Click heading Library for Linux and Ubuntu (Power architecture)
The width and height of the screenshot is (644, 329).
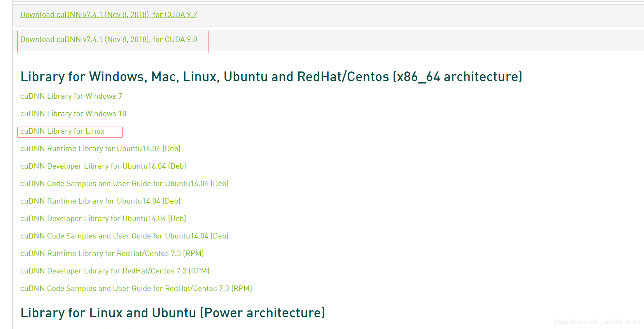tap(173, 313)
